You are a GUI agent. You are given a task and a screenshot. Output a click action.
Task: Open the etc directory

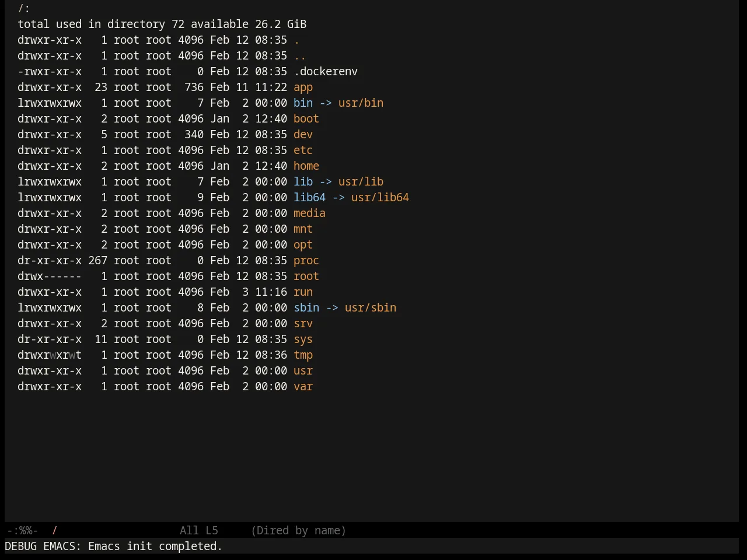coord(303,150)
